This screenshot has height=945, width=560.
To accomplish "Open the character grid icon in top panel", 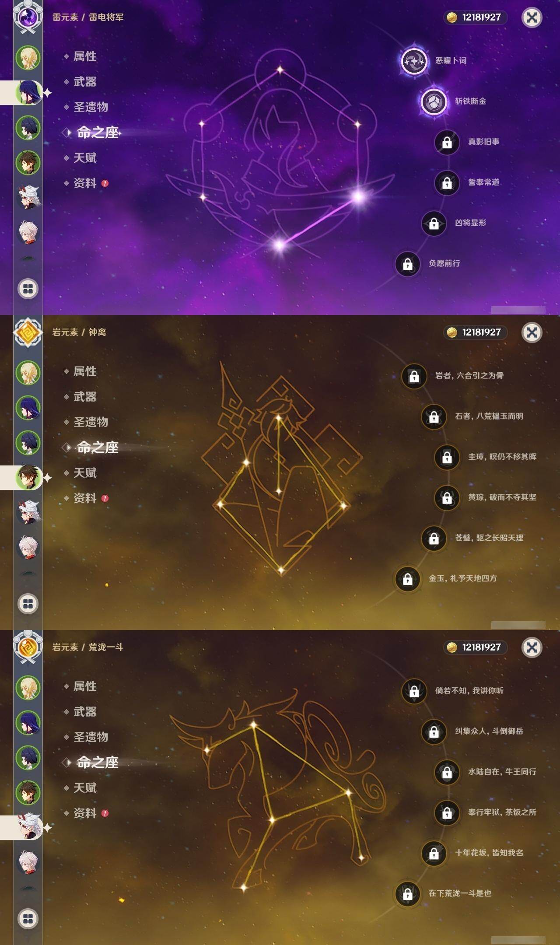I will pos(28,289).
